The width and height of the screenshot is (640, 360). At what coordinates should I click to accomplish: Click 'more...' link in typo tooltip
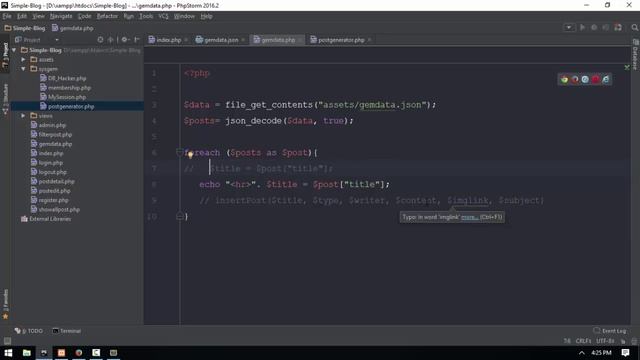pyautogui.click(x=469, y=217)
